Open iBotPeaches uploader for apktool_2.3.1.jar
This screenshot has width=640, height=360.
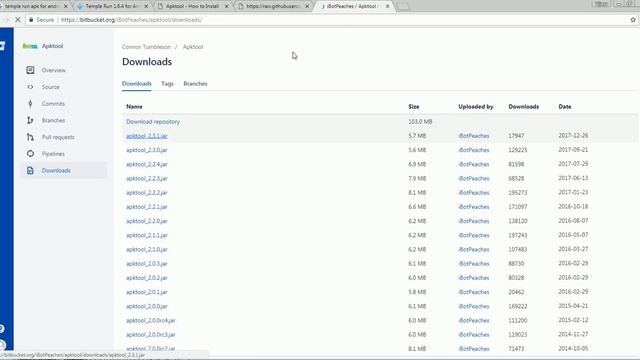pos(473,136)
